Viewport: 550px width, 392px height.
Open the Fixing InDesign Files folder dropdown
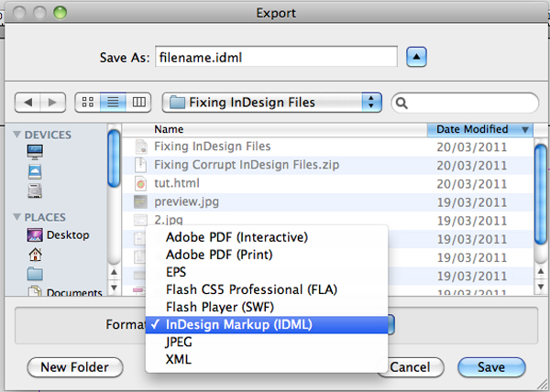pyautogui.click(x=272, y=103)
